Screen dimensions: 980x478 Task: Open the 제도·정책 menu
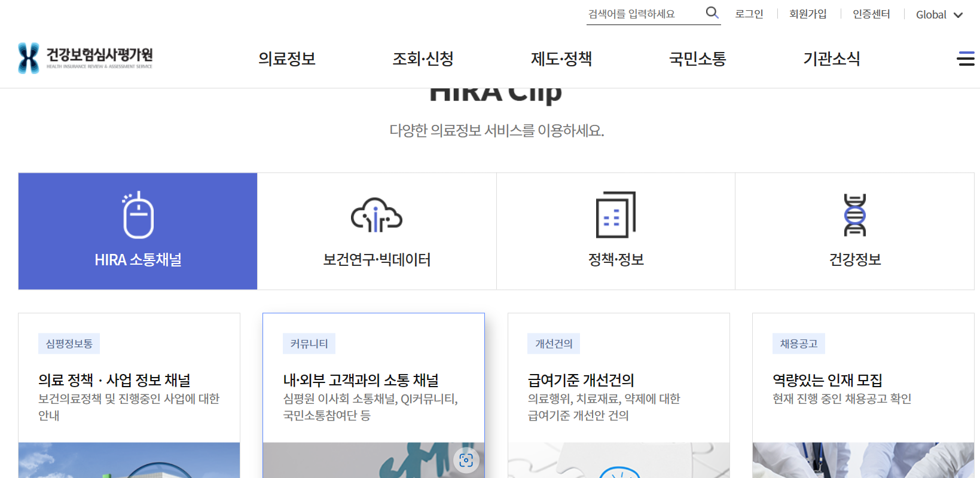[561, 59]
